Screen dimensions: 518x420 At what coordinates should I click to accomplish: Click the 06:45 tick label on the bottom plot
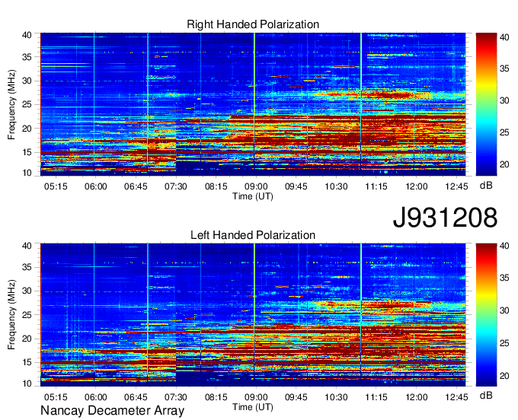(136, 397)
